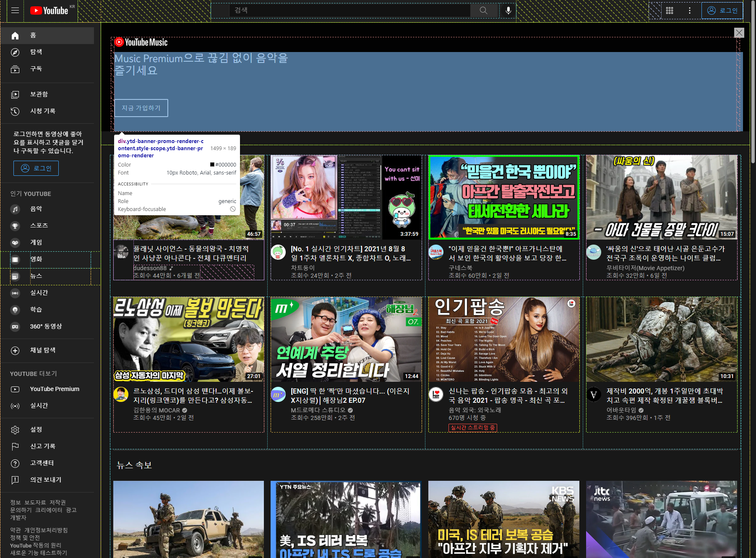Click the 음악 music note icon

point(15,209)
